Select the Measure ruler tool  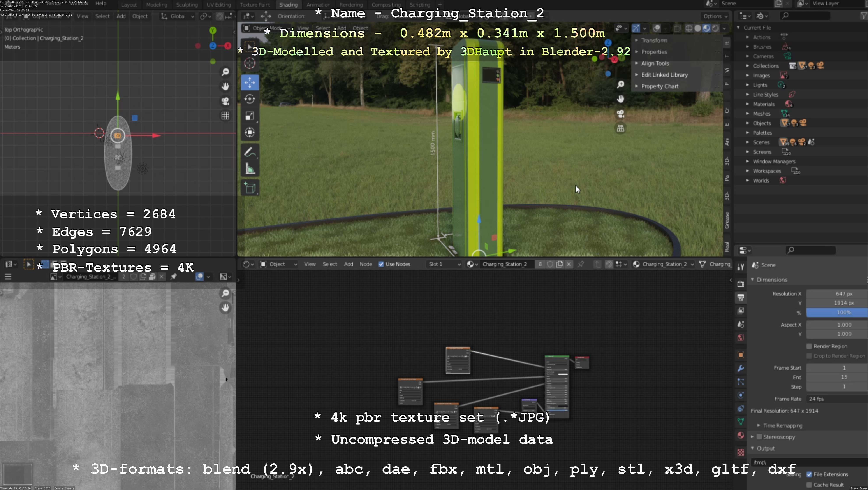pos(250,169)
